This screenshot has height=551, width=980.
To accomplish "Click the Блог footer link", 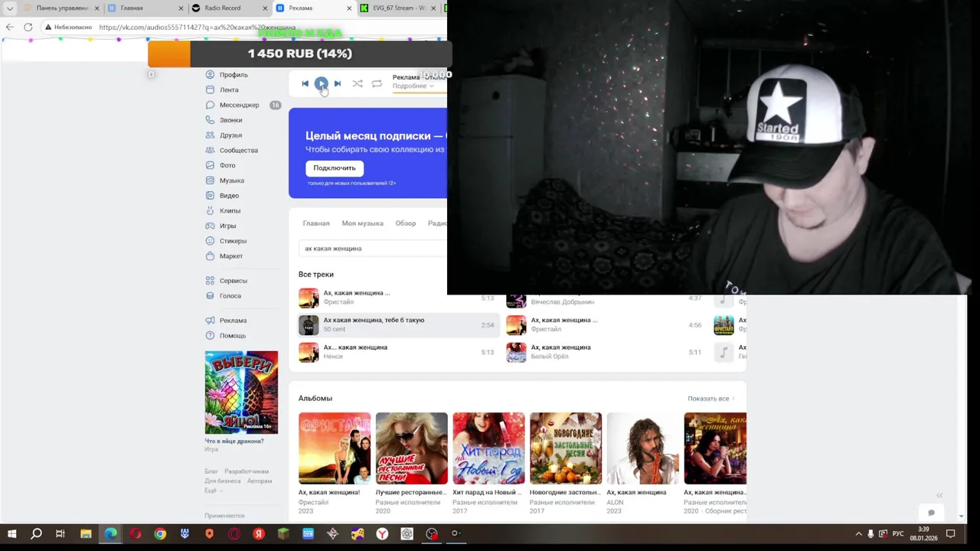I will click(211, 471).
